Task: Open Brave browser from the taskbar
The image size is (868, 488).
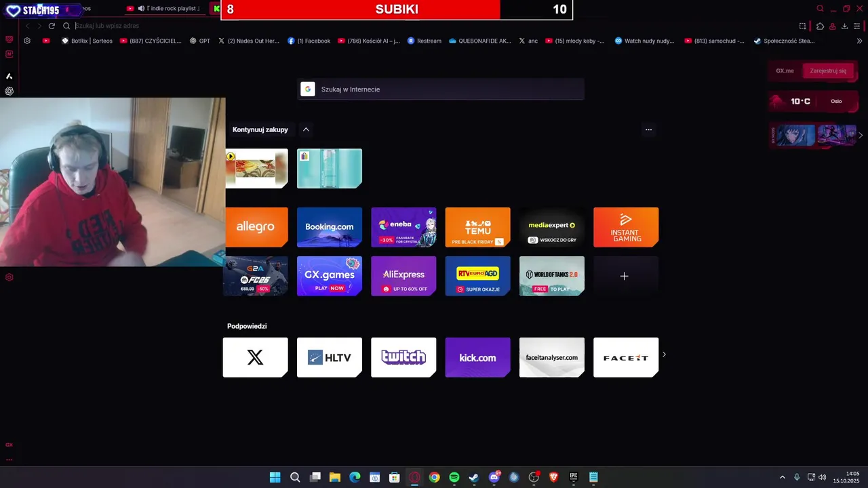Action: 553,477
